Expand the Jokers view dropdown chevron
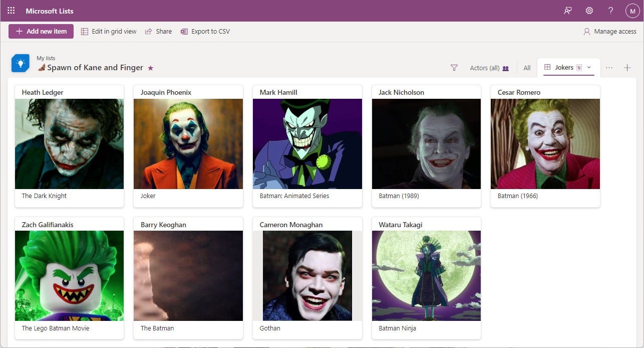 tap(589, 68)
